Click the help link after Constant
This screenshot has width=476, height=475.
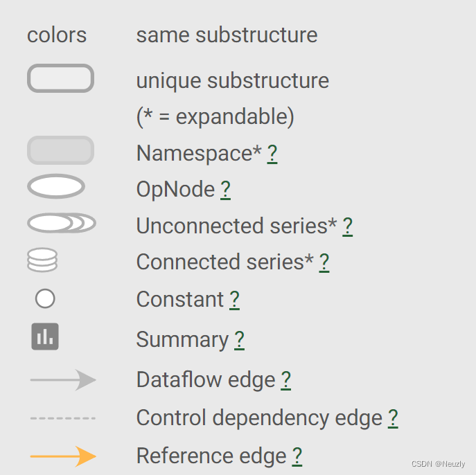pos(234,299)
